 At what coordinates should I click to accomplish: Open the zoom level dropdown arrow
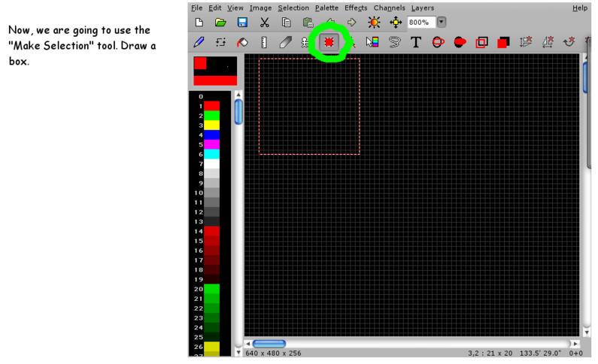tap(442, 23)
